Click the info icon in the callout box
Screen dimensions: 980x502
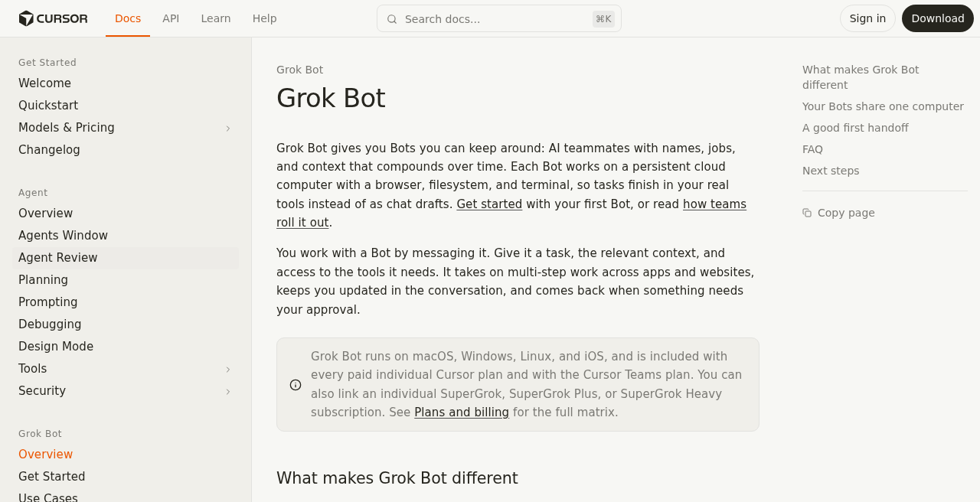[296, 385]
